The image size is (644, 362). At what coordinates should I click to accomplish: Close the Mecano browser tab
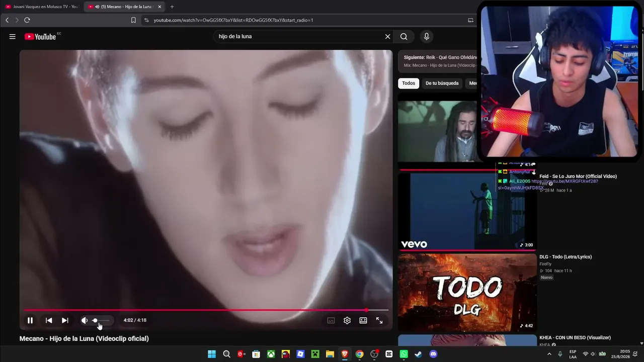[x=159, y=7]
